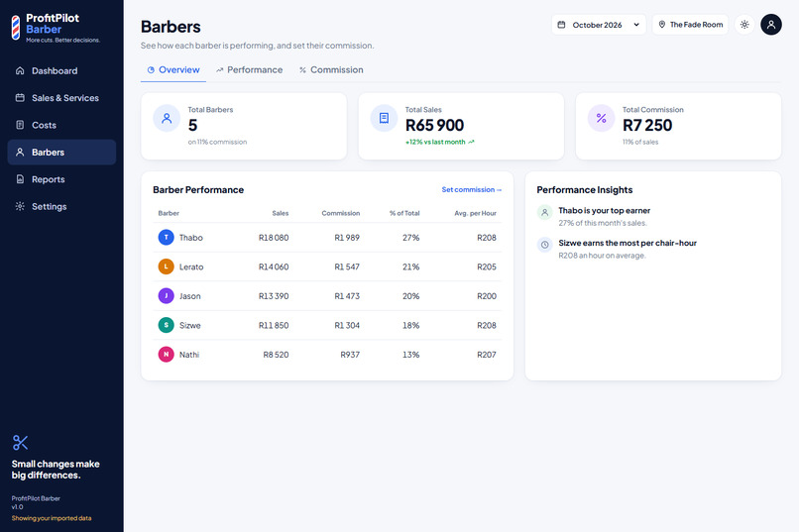Click Jason's purple J avatar

167,296
